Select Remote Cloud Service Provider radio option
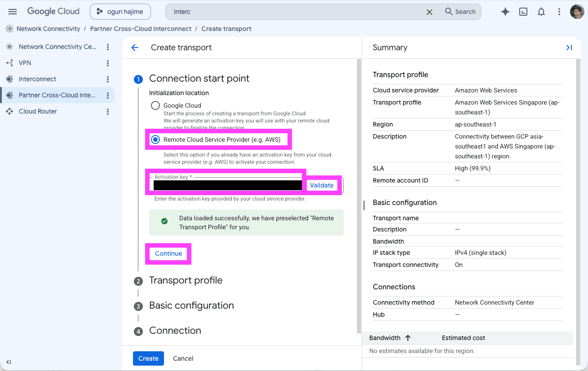The height and width of the screenshot is (371, 588). pyautogui.click(x=155, y=140)
